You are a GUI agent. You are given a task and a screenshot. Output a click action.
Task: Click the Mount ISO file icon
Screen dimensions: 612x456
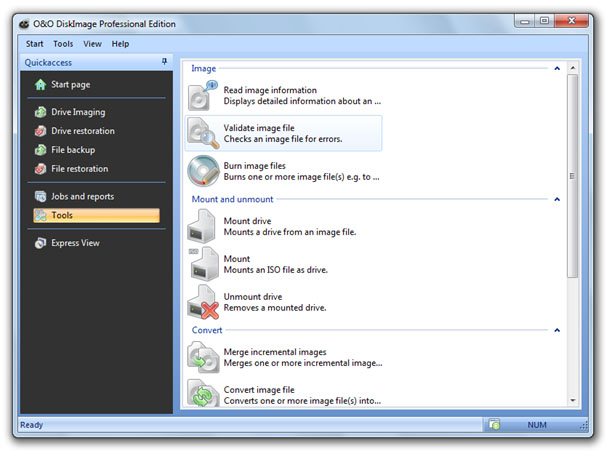(204, 264)
